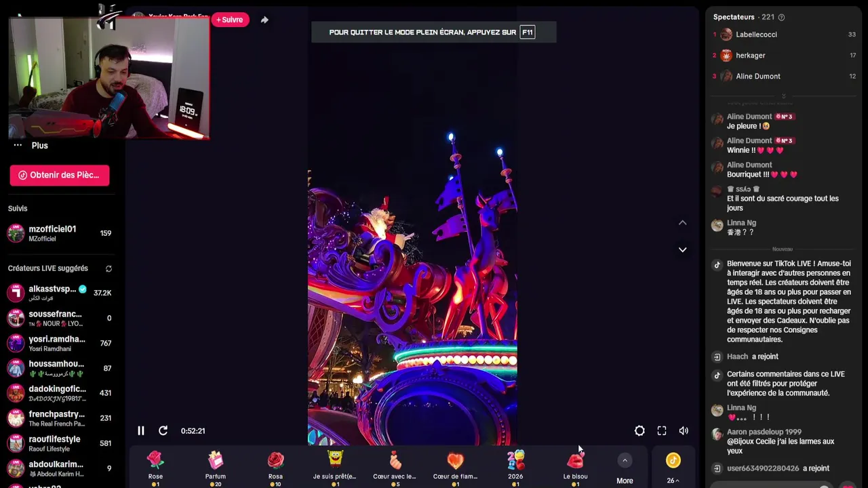
Task: Pause the live stream playback
Action: (x=141, y=431)
